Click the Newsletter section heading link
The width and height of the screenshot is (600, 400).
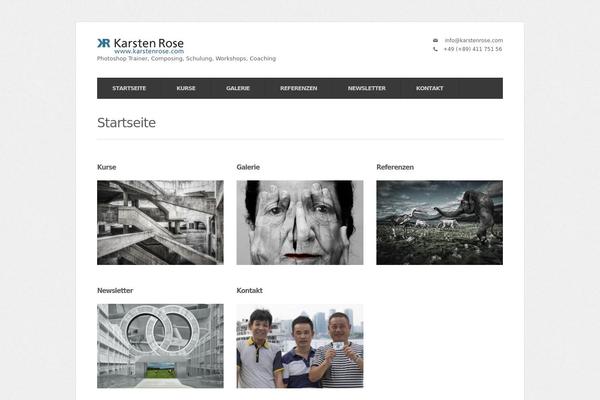pyautogui.click(x=115, y=291)
